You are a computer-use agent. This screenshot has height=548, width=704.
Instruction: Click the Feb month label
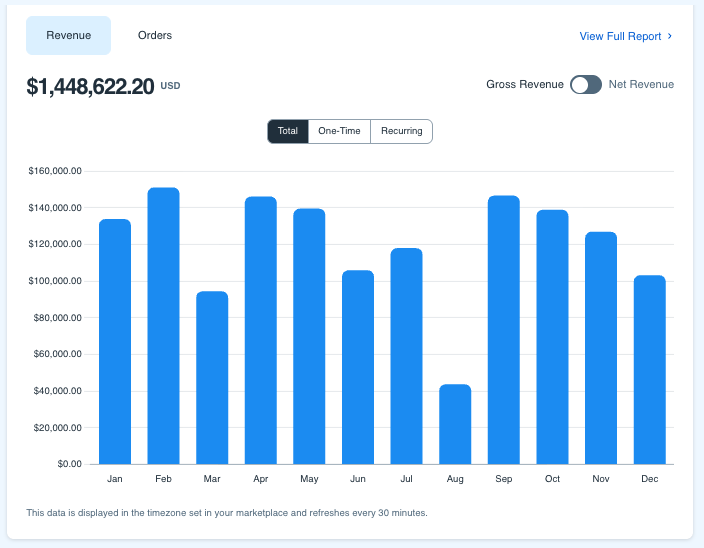tap(163, 479)
